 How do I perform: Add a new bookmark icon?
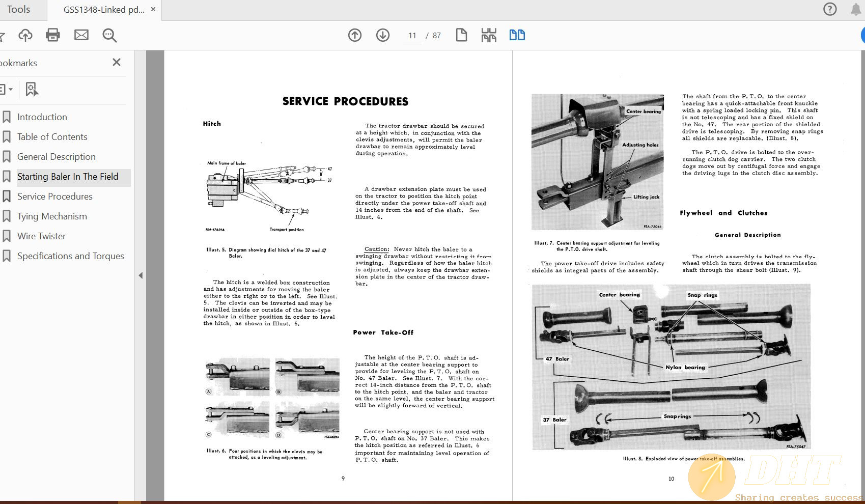32,90
